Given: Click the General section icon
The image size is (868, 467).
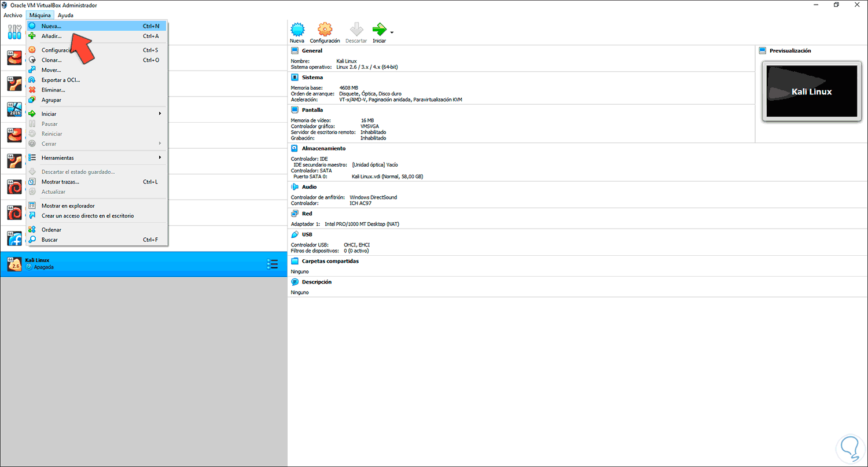Looking at the screenshot, I should pyautogui.click(x=295, y=51).
